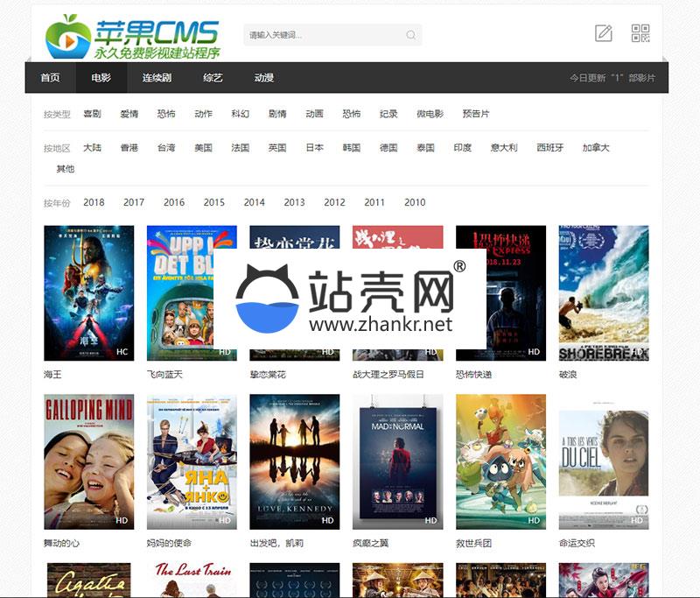This screenshot has width=700, height=598.
Task: Filter by genre 爱情
Action: click(129, 114)
